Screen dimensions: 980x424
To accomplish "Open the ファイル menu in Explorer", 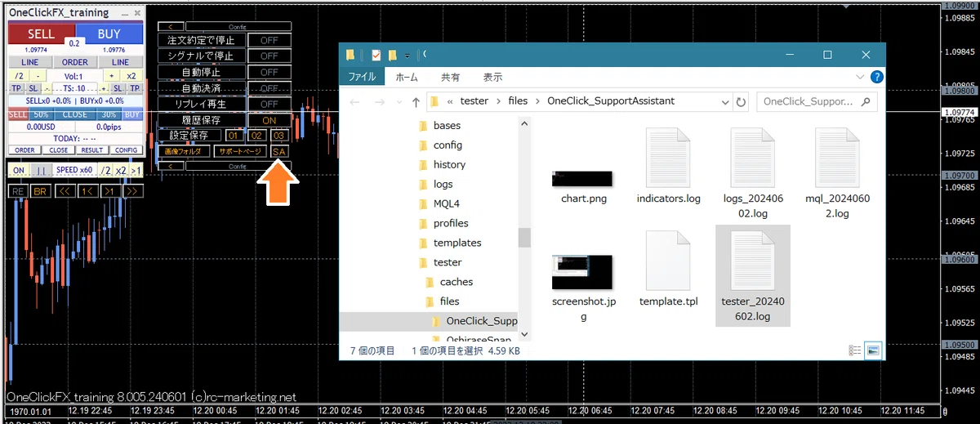I will click(362, 77).
